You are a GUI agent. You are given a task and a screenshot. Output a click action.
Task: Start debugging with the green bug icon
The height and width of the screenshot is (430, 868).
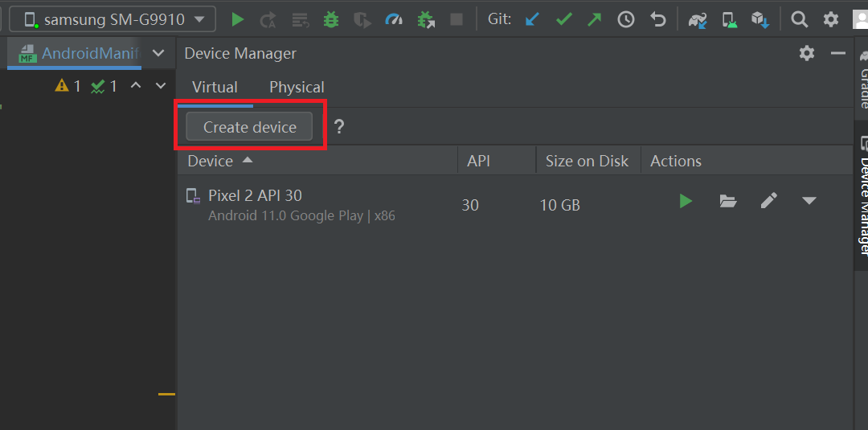pyautogui.click(x=331, y=20)
